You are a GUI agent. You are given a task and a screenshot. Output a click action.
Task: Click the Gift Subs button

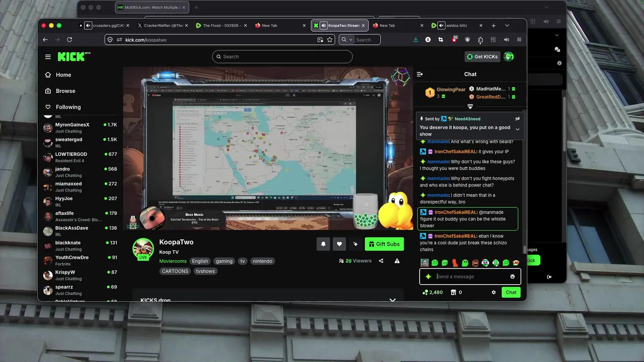[x=384, y=244]
